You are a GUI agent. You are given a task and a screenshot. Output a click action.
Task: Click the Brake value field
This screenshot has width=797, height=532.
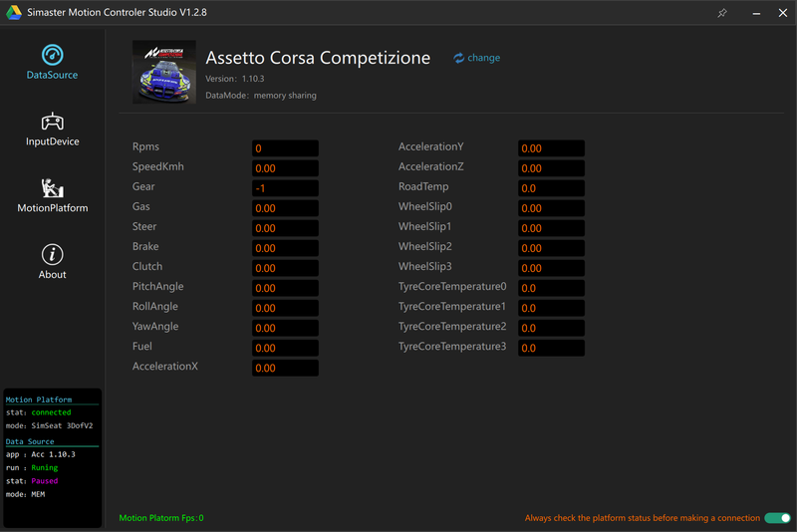tap(285, 248)
